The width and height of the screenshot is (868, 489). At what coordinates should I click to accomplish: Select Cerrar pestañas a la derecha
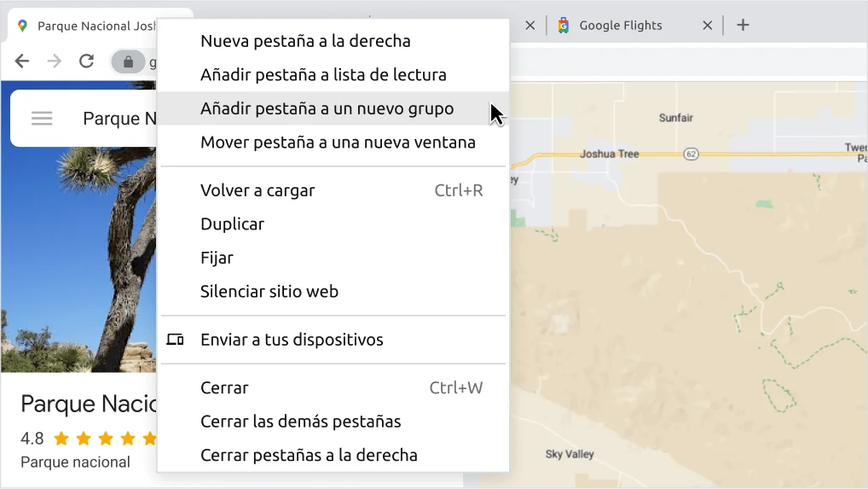tap(333, 455)
